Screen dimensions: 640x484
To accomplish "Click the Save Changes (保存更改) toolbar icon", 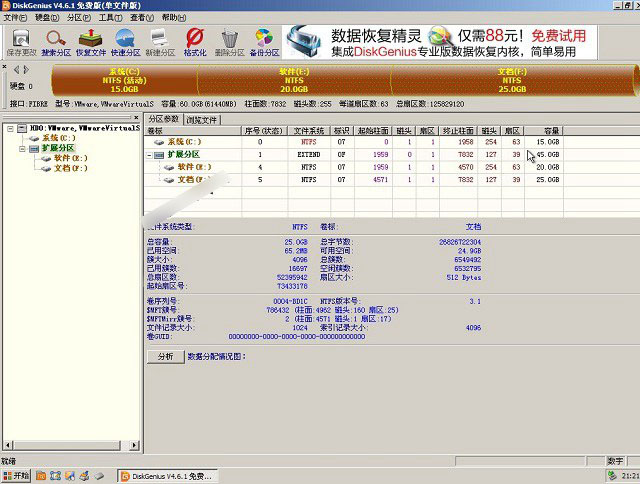I will [x=21, y=42].
